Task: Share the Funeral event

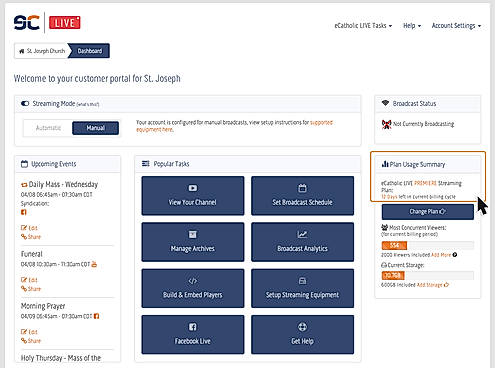Action: (x=31, y=289)
